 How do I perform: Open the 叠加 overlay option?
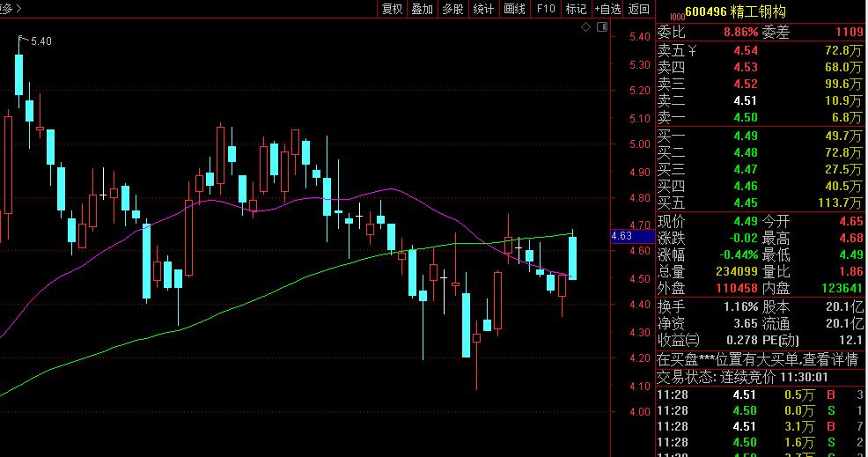(x=422, y=9)
